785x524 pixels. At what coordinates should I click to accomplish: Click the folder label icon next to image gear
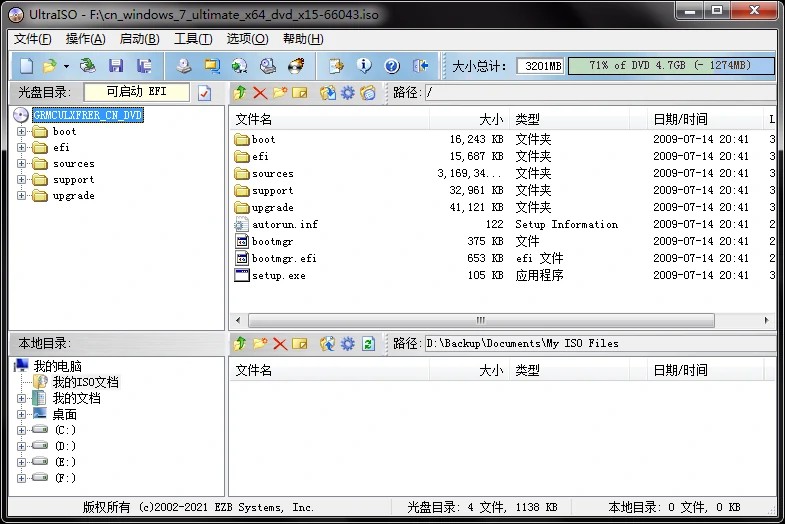(x=368, y=93)
